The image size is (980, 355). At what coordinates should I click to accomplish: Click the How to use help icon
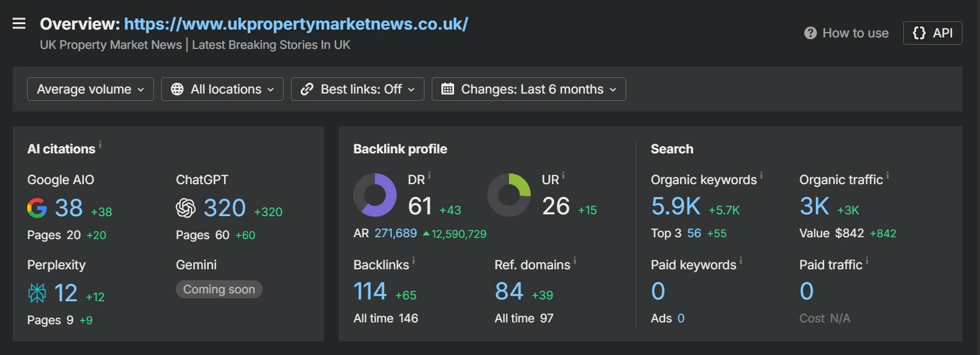(x=810, y=33)
